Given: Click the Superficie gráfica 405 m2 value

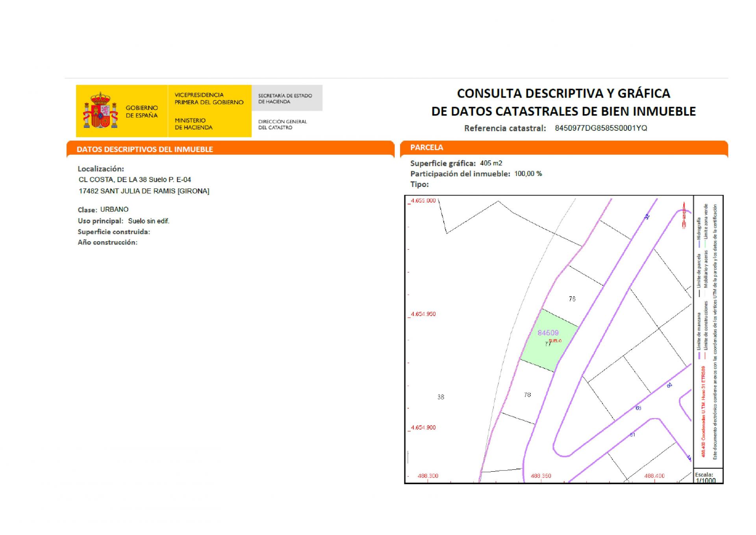Looking at the screenshot, I should [491, 163].
